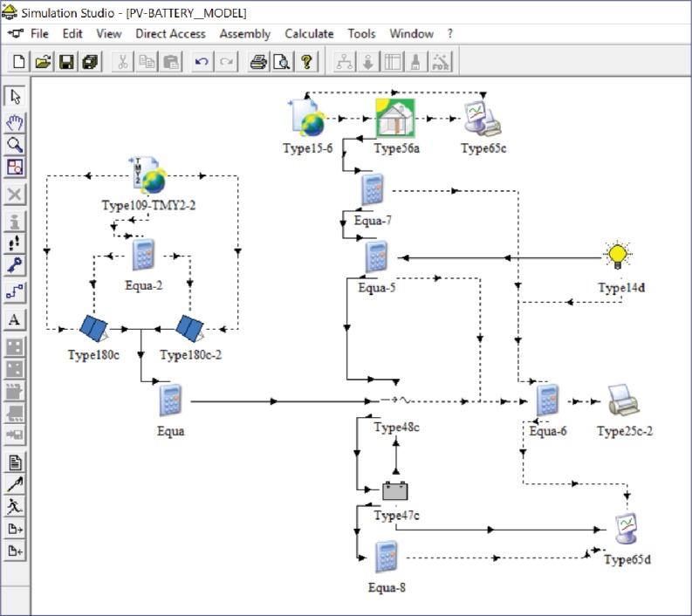Open the Direct Access menu

[170, 34]
